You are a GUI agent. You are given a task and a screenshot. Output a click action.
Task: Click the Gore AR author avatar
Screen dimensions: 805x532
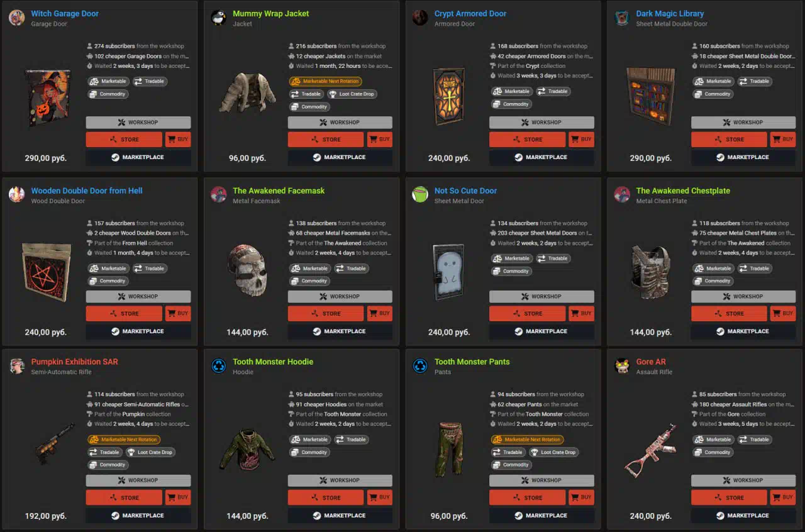pos(622,366)
